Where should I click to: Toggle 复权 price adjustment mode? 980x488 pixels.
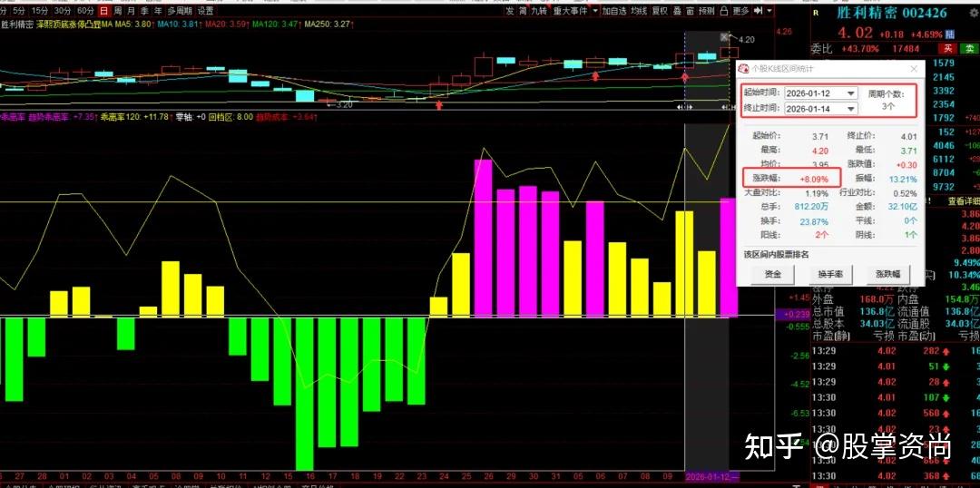point(659,11)
